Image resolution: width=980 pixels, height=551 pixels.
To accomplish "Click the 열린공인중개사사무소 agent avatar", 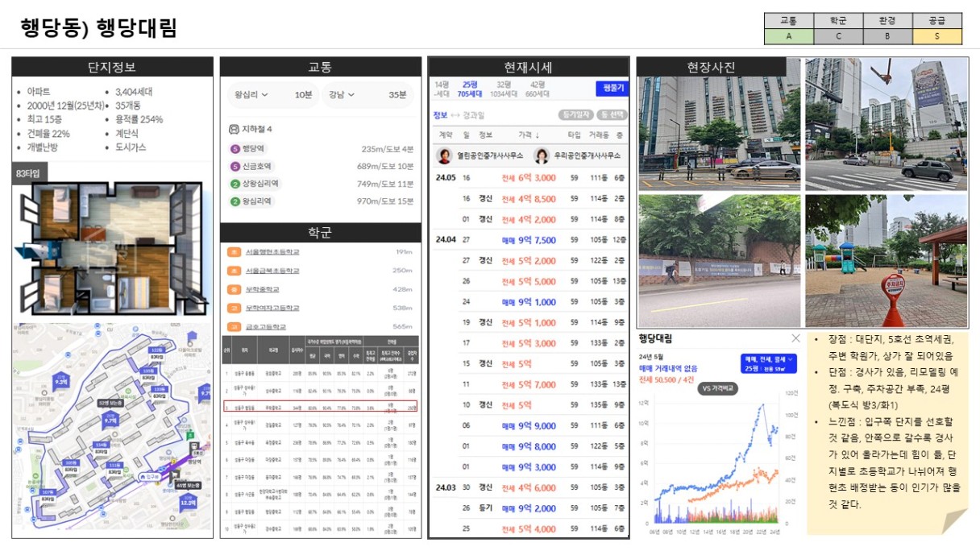I will coord(444,155).
